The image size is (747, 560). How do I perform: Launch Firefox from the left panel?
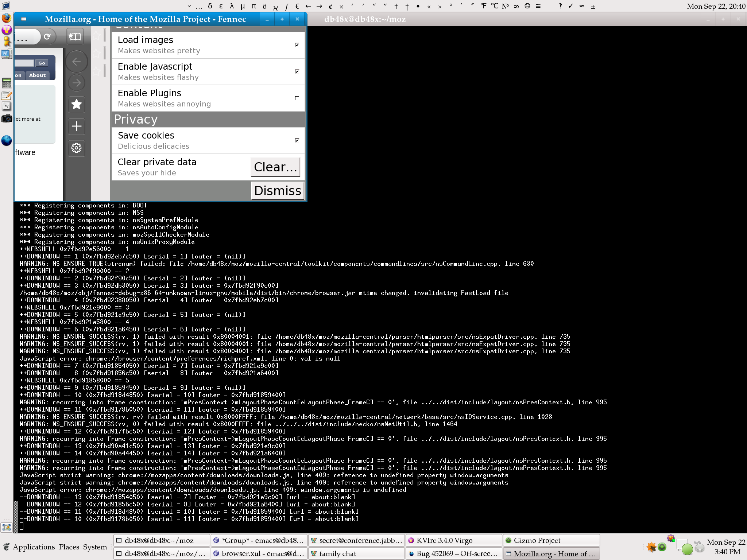[7, 18]
